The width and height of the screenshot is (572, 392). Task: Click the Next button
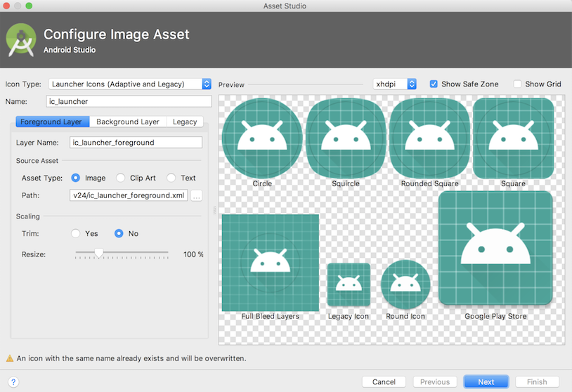pyautogui.click(x=486, y=381)
